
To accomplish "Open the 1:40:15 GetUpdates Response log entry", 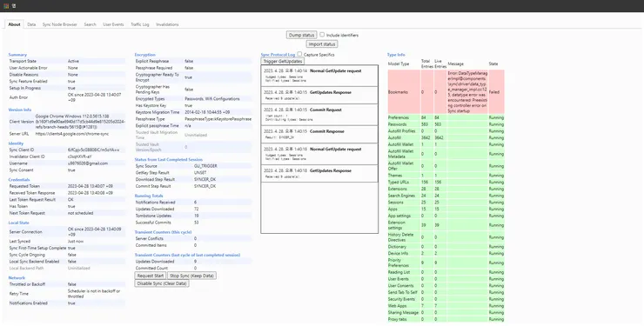I will pos(319,95).
